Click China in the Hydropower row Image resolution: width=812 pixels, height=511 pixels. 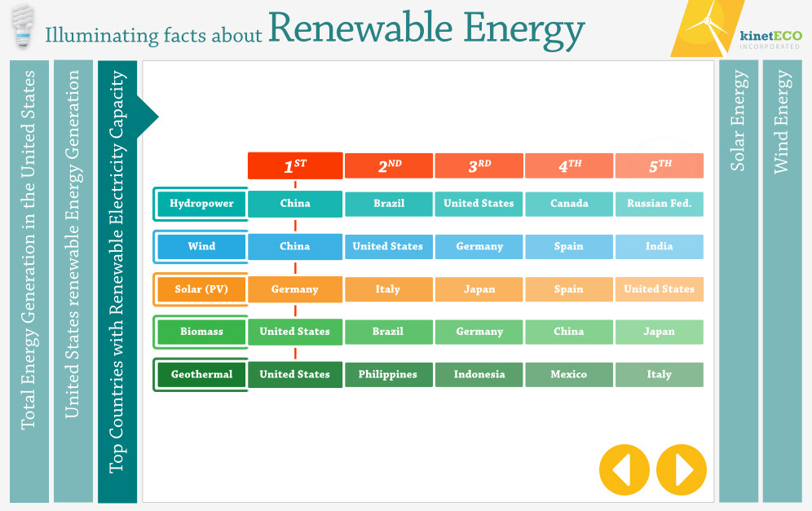(295, 204)
